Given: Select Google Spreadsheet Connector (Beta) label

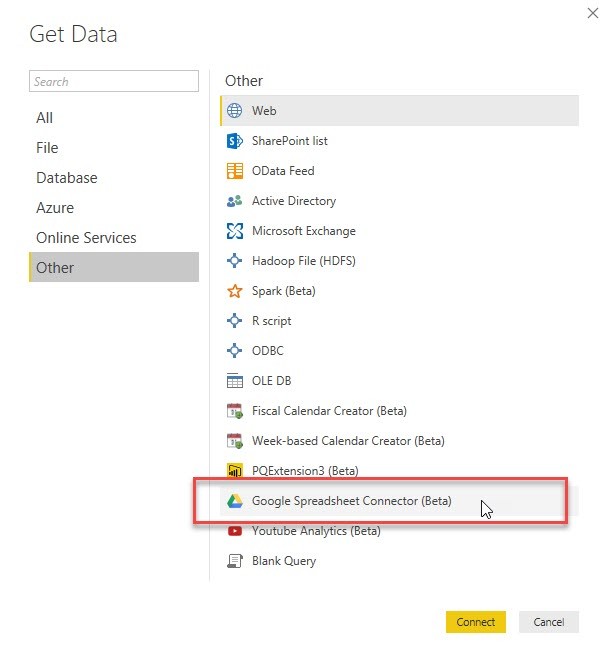Looking at the screenshot, I should (351, 501).
